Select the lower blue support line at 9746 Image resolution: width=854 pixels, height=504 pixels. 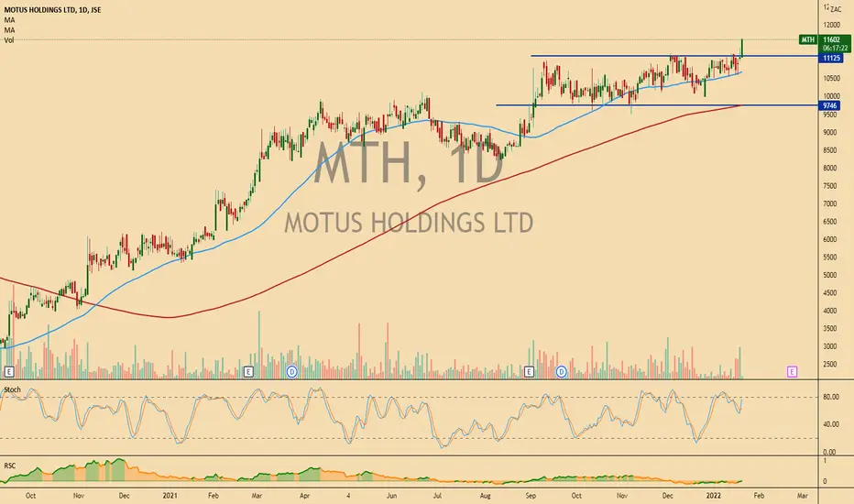click(657, 105)
